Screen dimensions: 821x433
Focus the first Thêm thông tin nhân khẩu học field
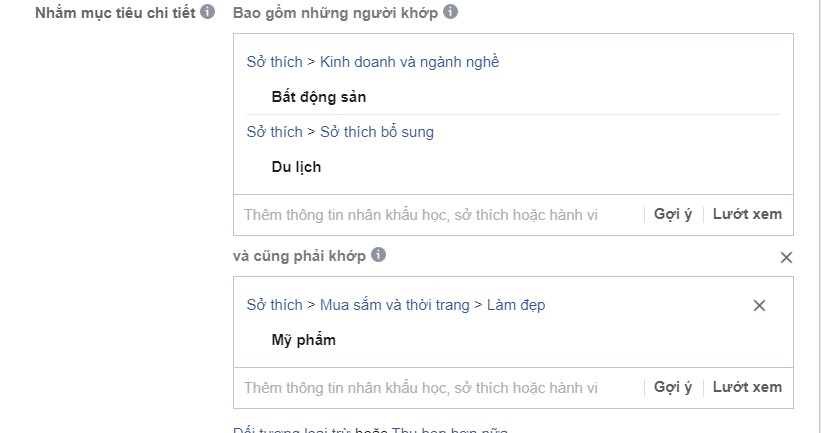439,215
